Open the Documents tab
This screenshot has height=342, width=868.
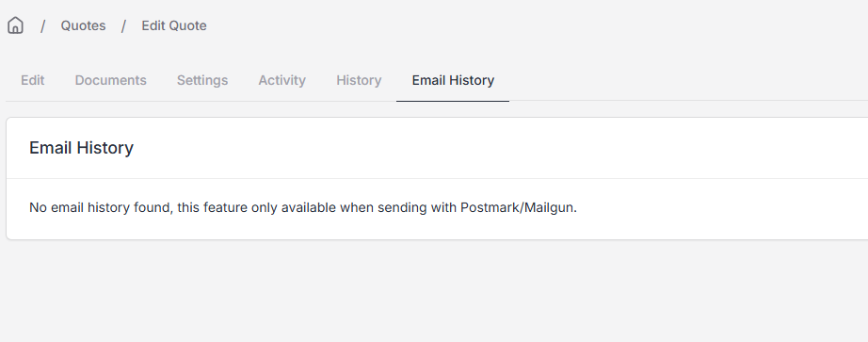(x=111, y=80)
